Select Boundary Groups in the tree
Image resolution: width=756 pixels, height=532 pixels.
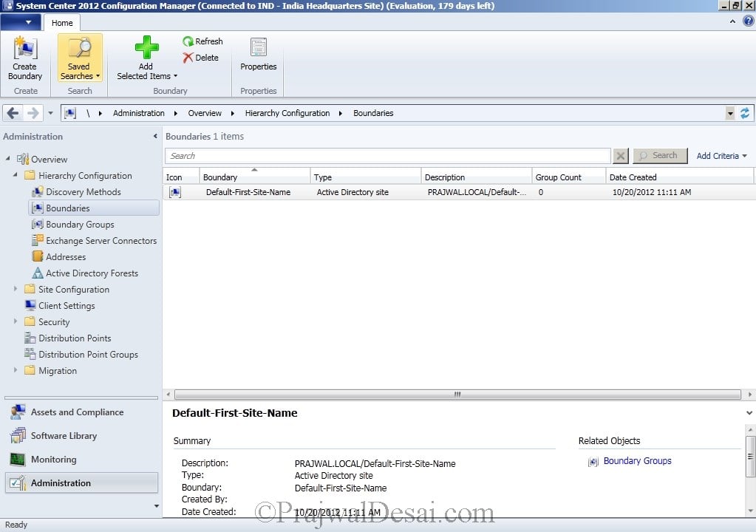80,225
